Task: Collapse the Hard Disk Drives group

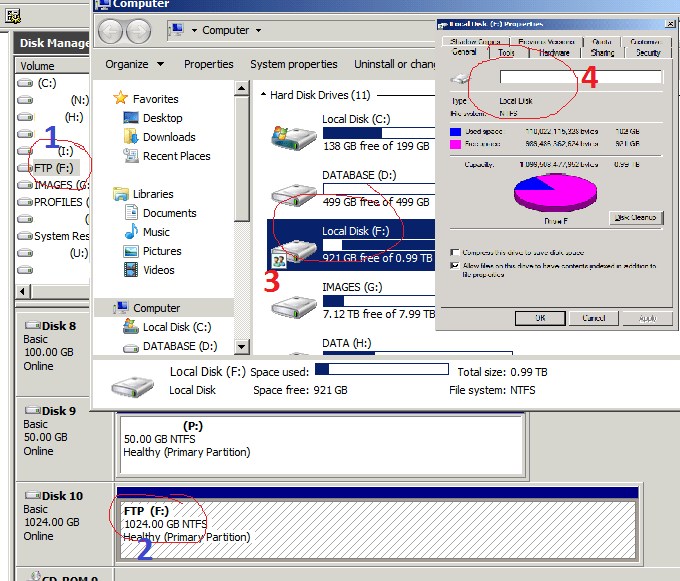Action: coord(263,94)
